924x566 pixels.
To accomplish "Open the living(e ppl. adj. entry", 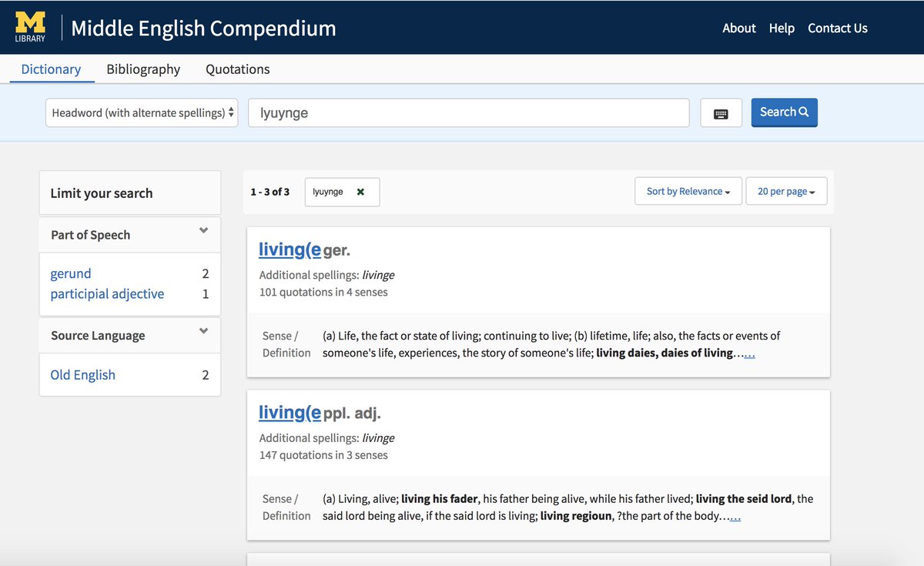I will pos(290,413).
